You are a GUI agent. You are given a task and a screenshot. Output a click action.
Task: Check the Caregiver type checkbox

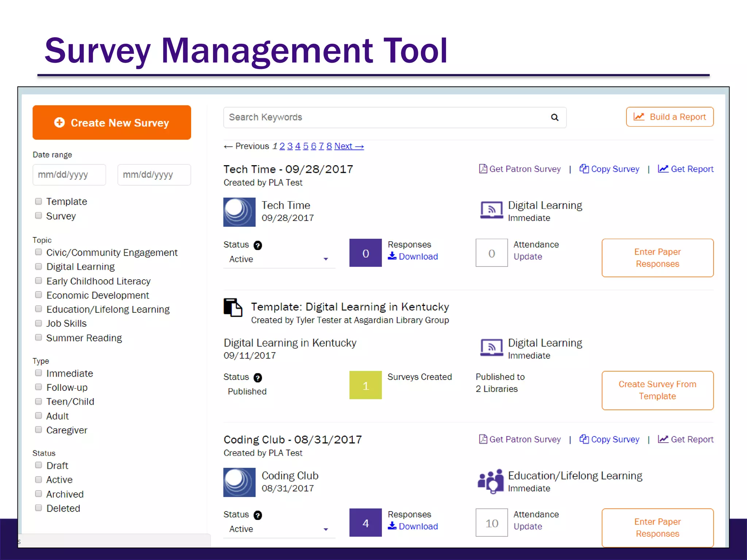click(x=38, y=429)
